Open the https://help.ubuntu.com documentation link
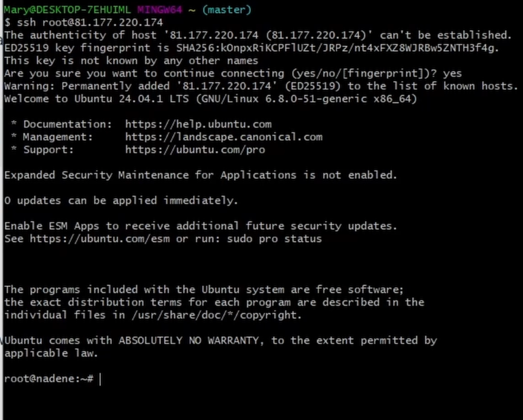 [198, 124]
